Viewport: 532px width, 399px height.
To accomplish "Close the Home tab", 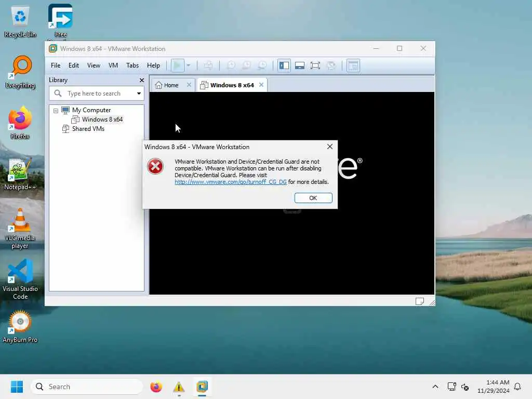I will point(189,85).
